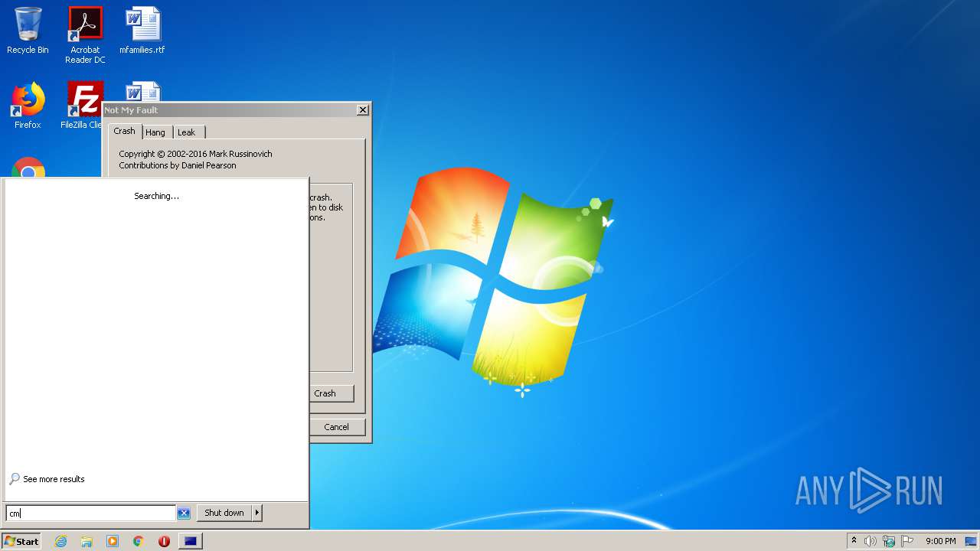
Task: Open the See more results link
Action: pos(54,479)
